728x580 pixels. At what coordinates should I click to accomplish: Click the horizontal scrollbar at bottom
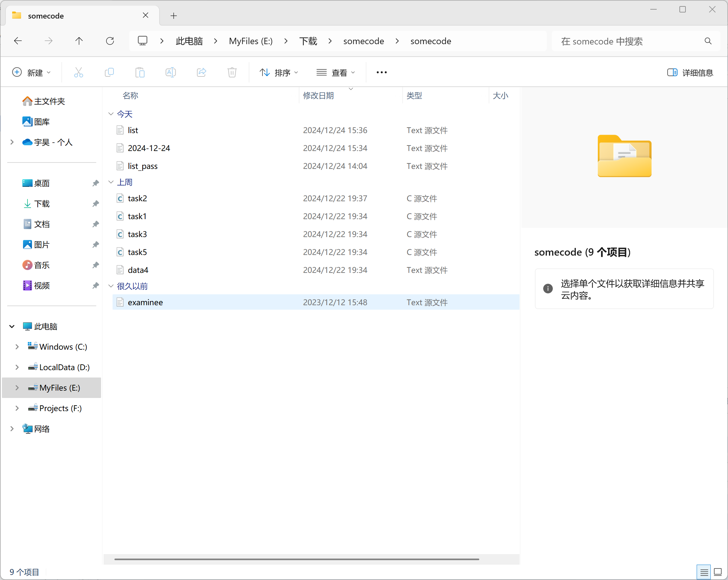click(x=296, y=559)
